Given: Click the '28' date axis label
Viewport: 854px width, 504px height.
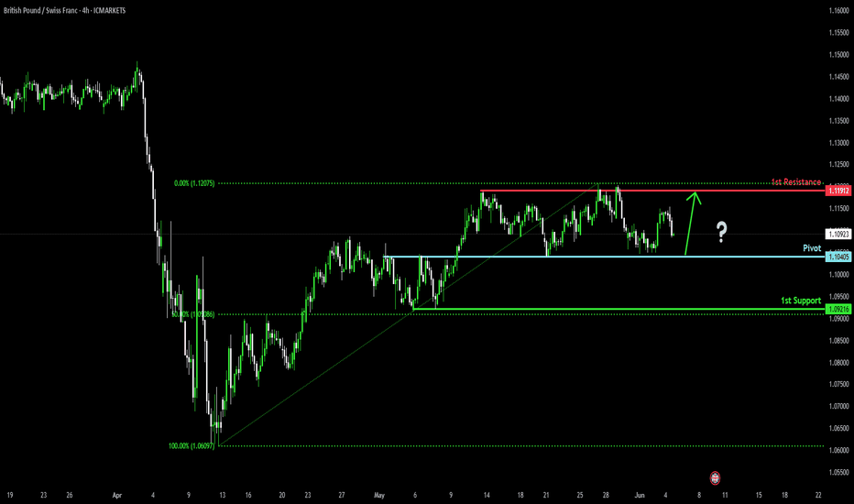Looking at the screenshot, I should click(x=606, y=495).
